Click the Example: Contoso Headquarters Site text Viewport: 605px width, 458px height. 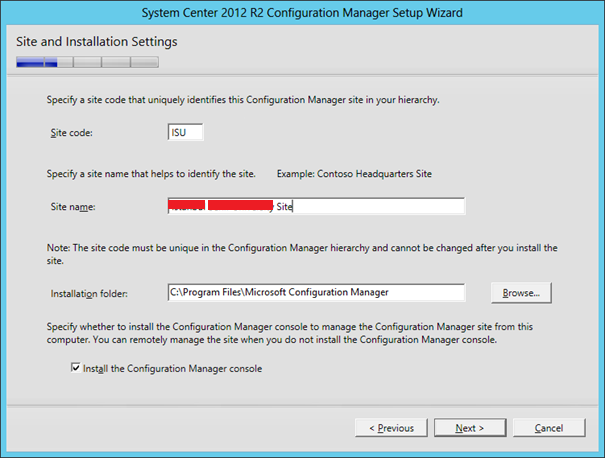354,174
